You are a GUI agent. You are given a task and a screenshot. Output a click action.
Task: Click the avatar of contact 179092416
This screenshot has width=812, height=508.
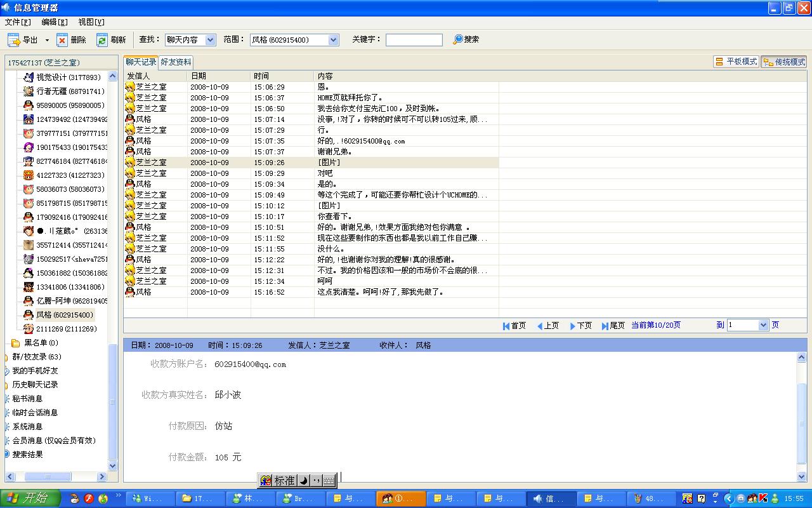28,217
